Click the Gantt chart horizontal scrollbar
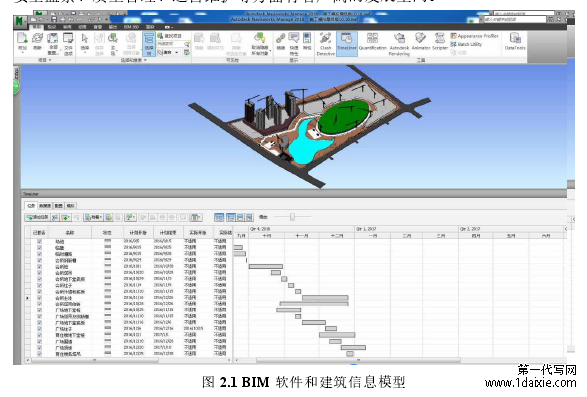This screenshot has height=397, width=587. pos(358,360)
